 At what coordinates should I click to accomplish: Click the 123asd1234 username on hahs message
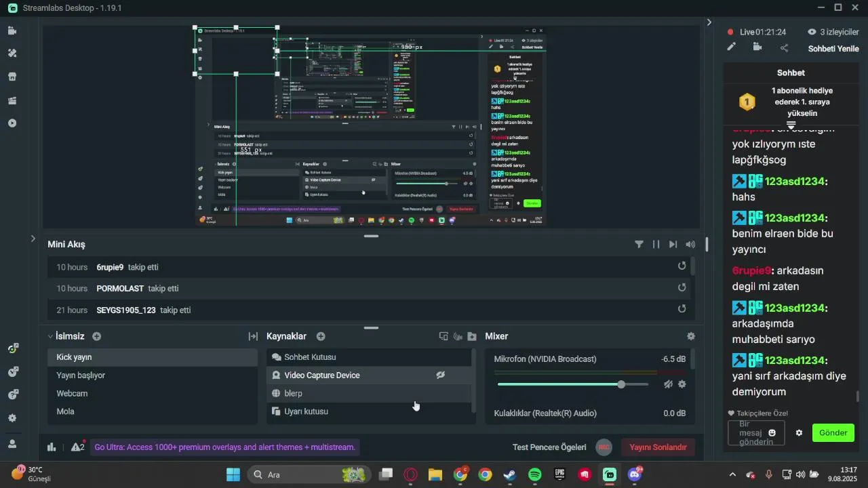pos(795,182)
